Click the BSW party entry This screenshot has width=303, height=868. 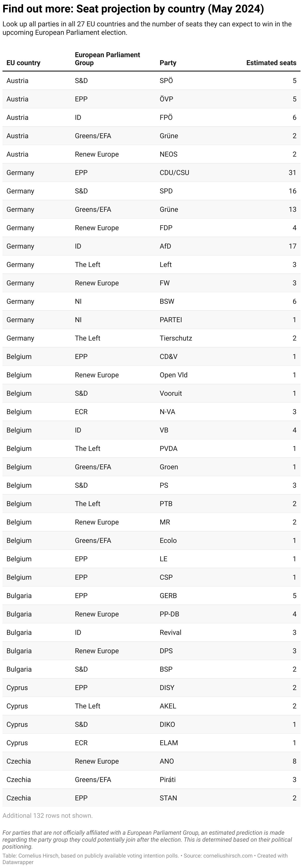pos(167,301)
